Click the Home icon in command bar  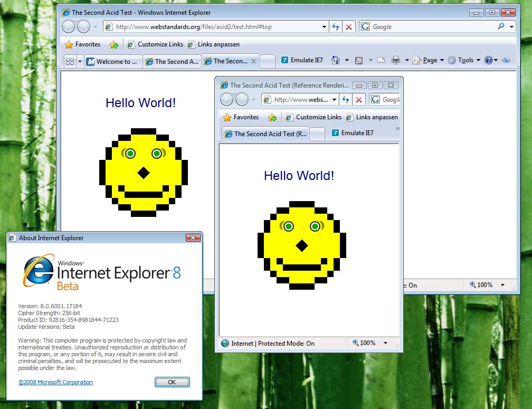tap(336, 60)
